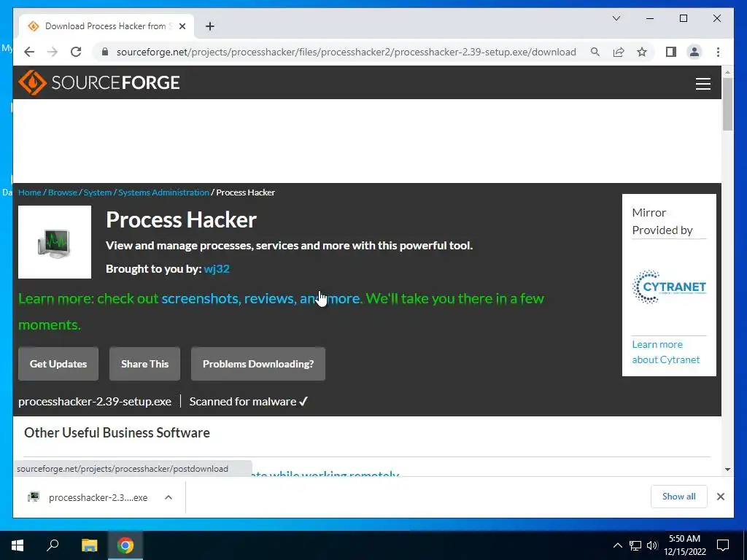Click the padlock site info icon

105,52
